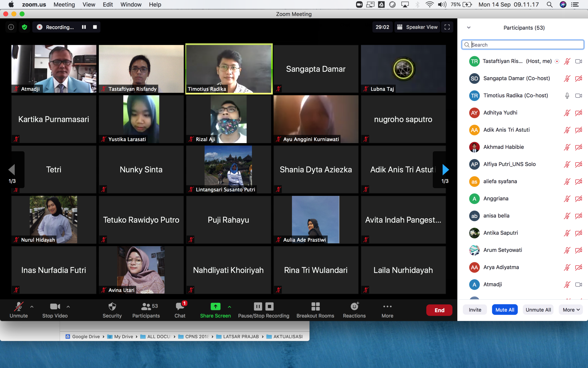
Task: Select the Timotius Radika video tile
Action: (229, 69)
